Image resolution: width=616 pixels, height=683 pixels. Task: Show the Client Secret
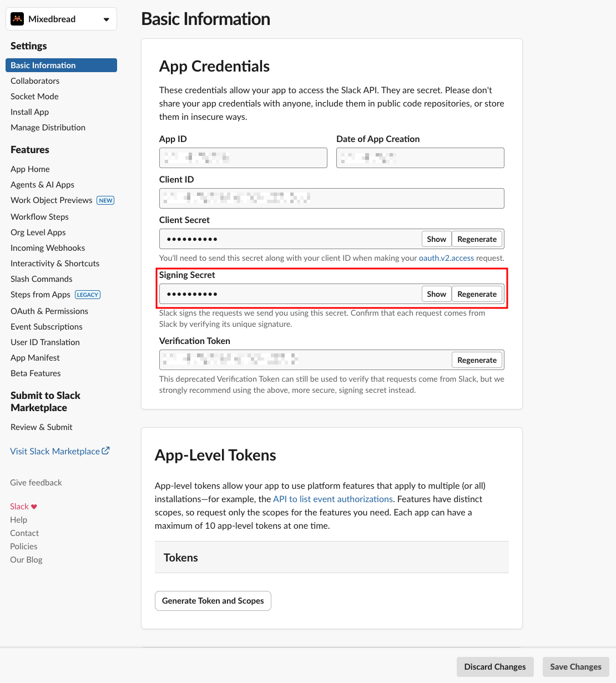click(x=436, y=239)
